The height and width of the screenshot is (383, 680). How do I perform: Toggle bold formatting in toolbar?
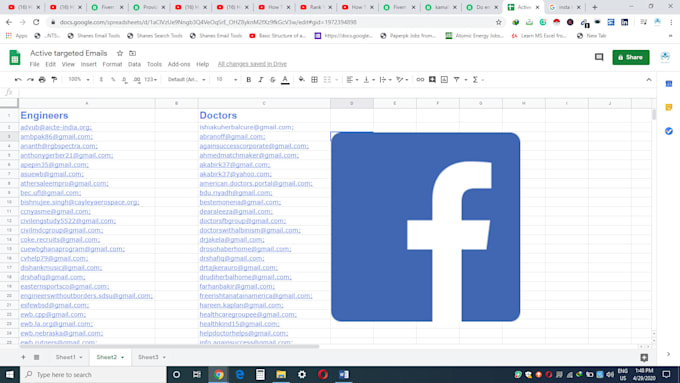tap(248, 80)
